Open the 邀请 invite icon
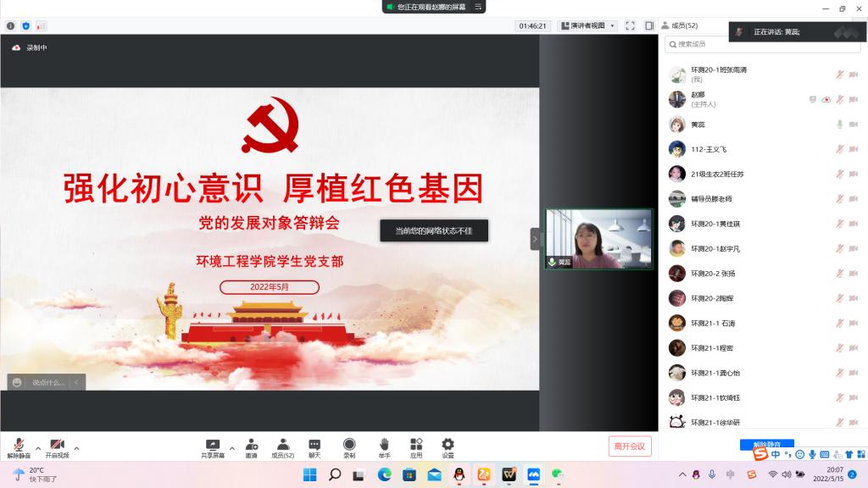Screen dimensions: 868x488 (251, 445)
